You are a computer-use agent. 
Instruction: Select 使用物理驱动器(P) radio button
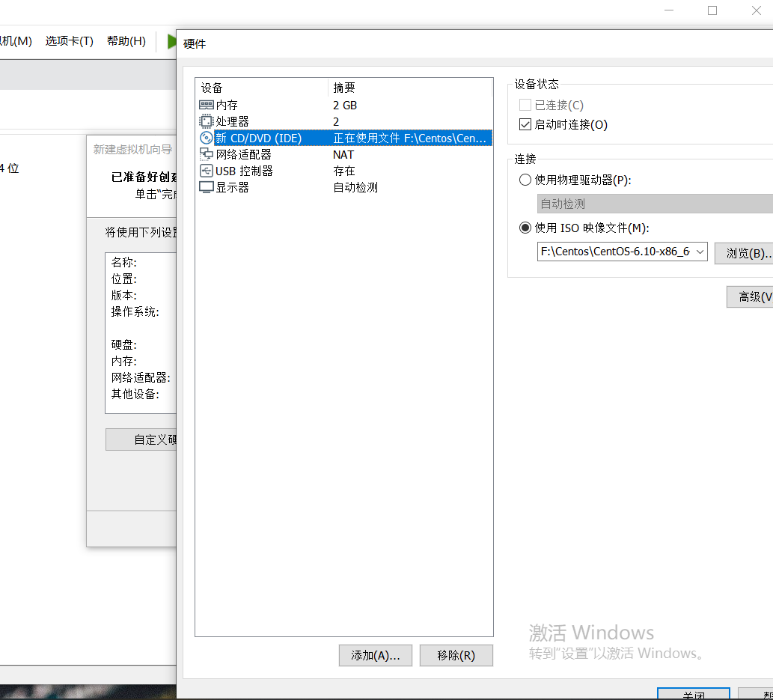[x=525, y=180]
